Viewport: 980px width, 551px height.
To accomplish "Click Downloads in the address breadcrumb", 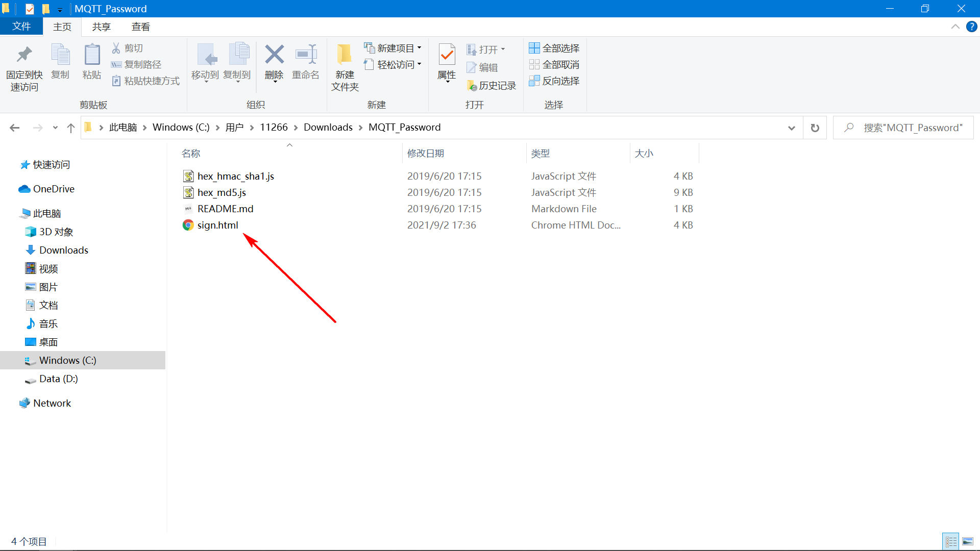I will click(328, 127).
